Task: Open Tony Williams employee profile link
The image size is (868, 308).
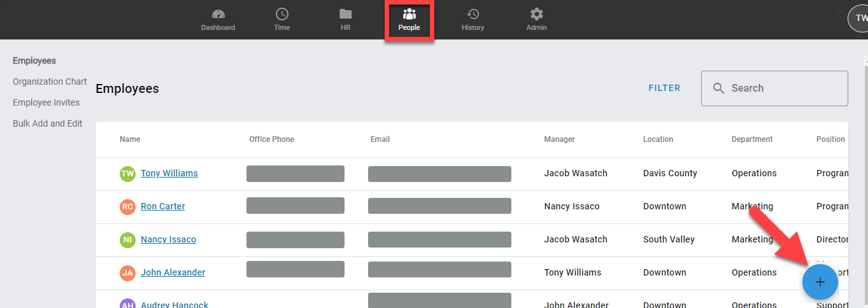Action: 169,173
